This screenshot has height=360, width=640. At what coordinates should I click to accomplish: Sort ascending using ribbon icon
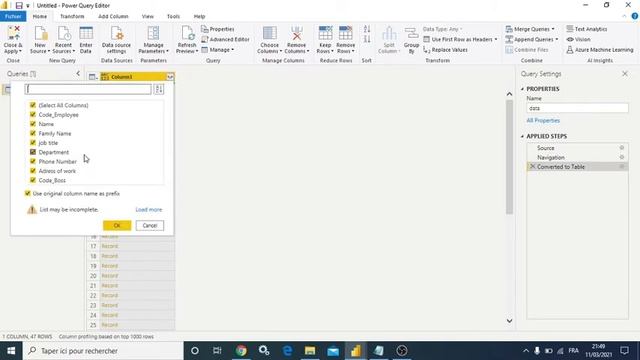click(367, 29)
